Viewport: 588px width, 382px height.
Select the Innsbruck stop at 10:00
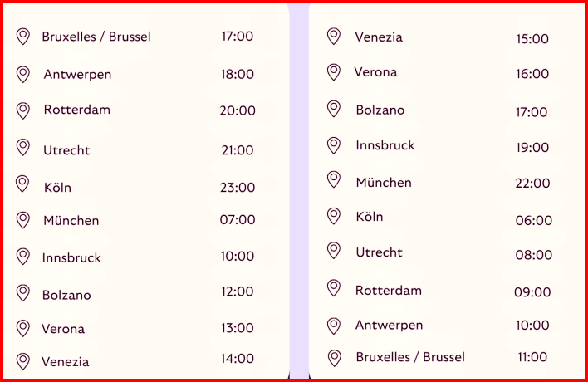pyautogui.click(x=71, y=257)
